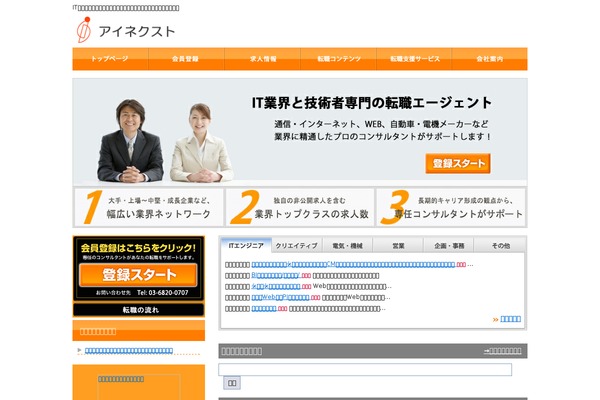Open 転職コンテンツ in the navigation bar
The height and width of the screenshot is (400, 600).
point(338,59)
